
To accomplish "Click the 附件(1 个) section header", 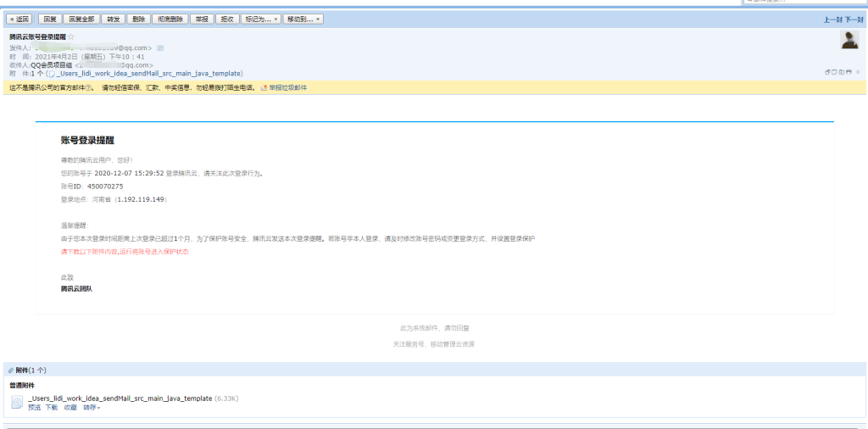I will pyautogui.click(x=31, y=370).
